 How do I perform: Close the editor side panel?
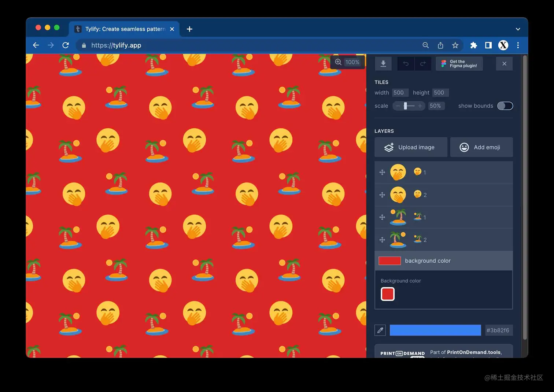click(504, 63)
